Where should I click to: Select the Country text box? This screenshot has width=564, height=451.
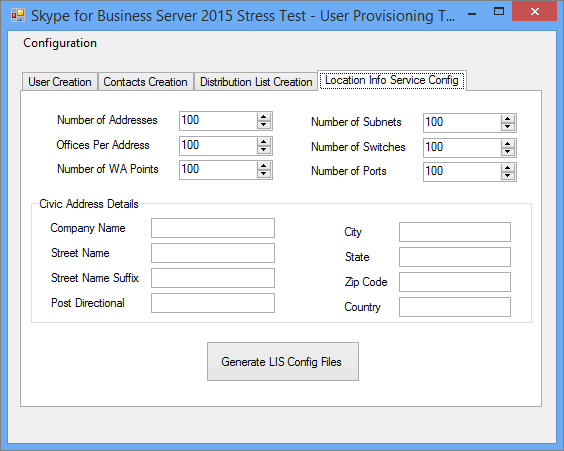[x=455, y=307]
